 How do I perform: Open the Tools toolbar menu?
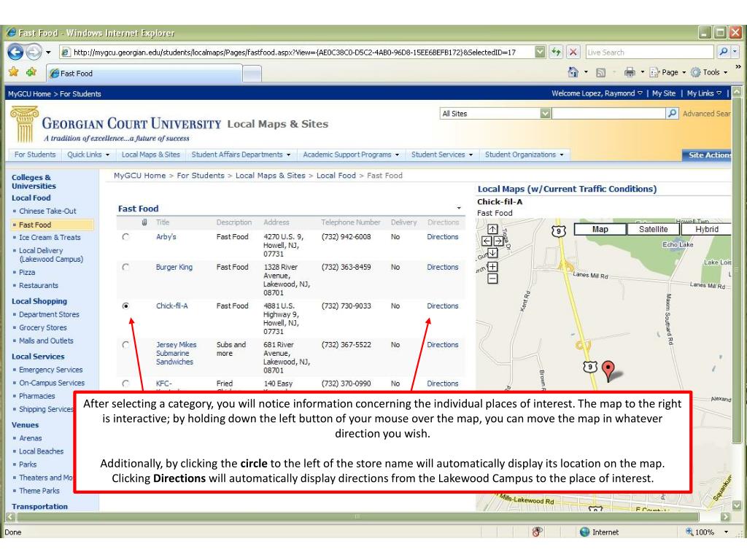[x=709, y=72]
